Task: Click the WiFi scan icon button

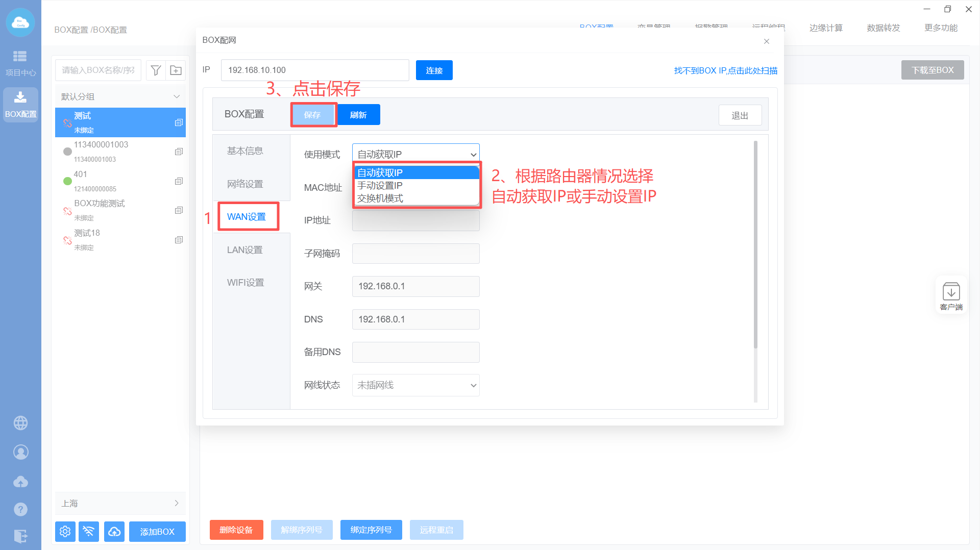Action: pos(89,532)
